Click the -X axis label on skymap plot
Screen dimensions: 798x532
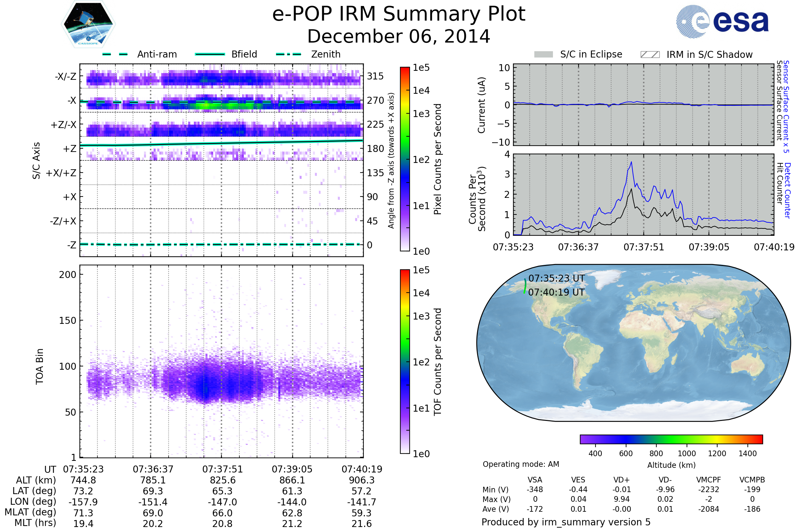coord(71,100)
